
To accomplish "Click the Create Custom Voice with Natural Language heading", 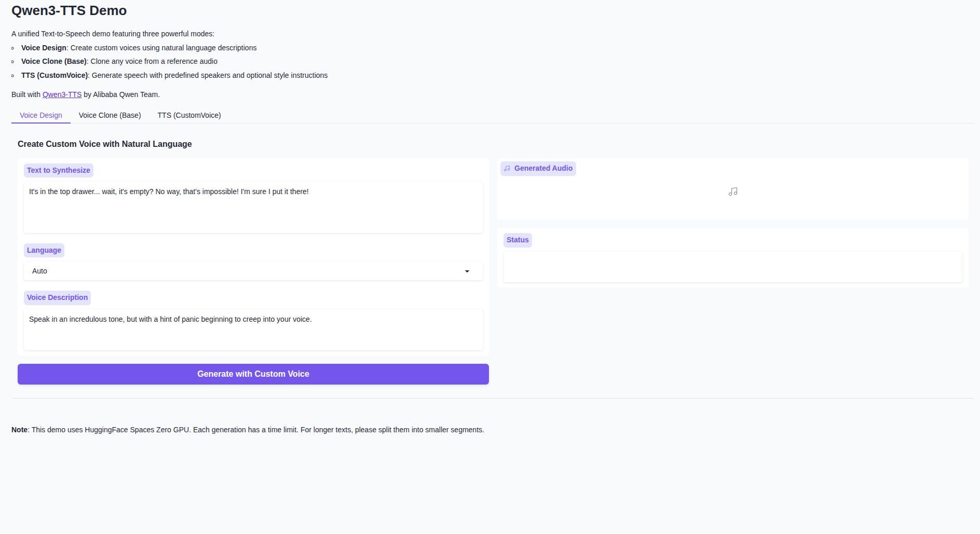I will 104,144.
